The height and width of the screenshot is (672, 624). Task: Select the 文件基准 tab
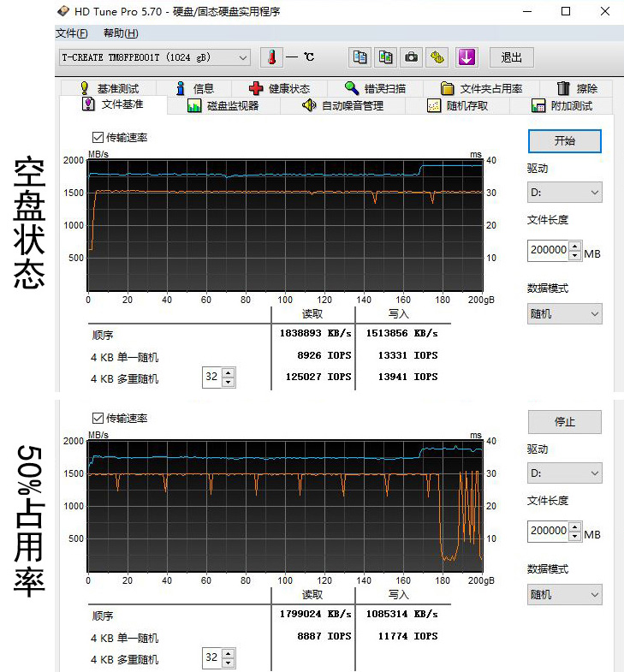click(113, 104)
